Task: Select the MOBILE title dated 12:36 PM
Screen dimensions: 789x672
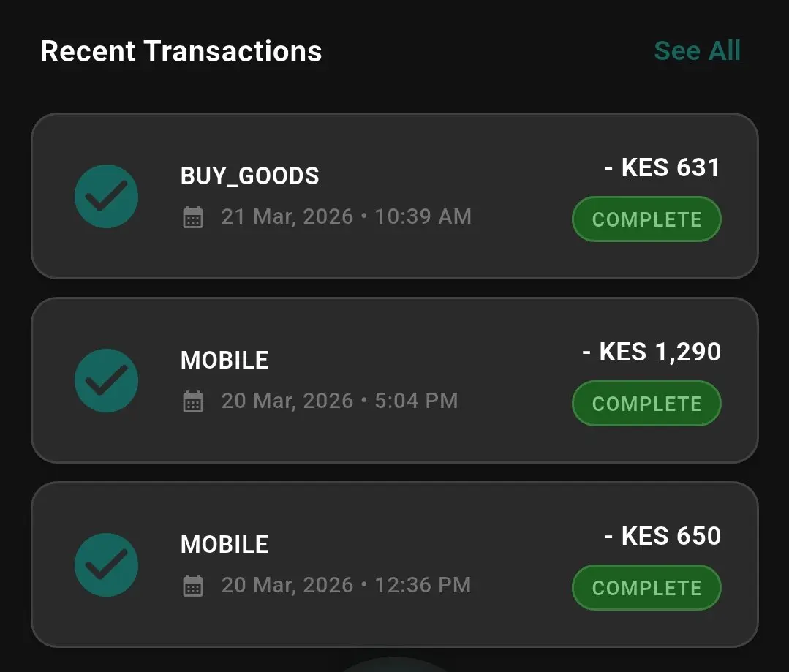Action: (x=224, y=545)
